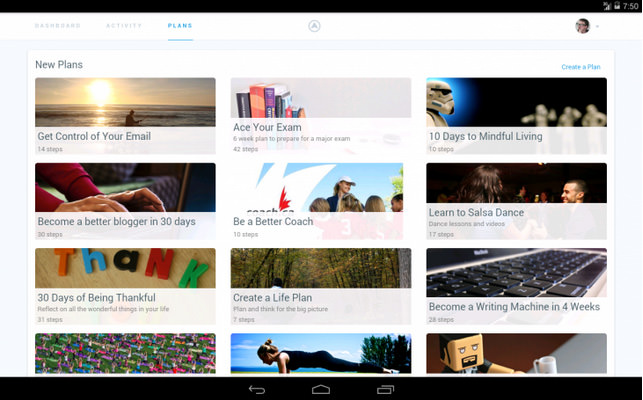643x400 pixels.
Task: Switch to the Activity tab
Action: coord(124,25)
